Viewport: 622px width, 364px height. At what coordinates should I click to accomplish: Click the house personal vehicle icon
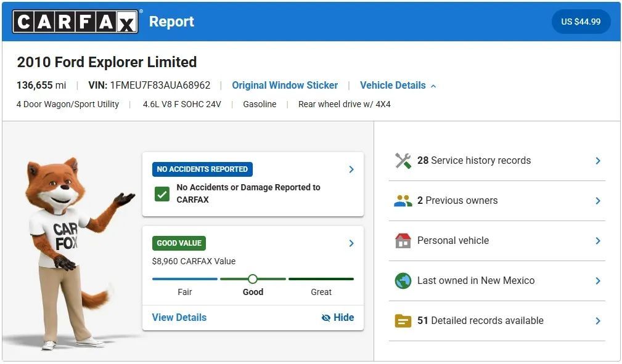[x=403, y=241]
